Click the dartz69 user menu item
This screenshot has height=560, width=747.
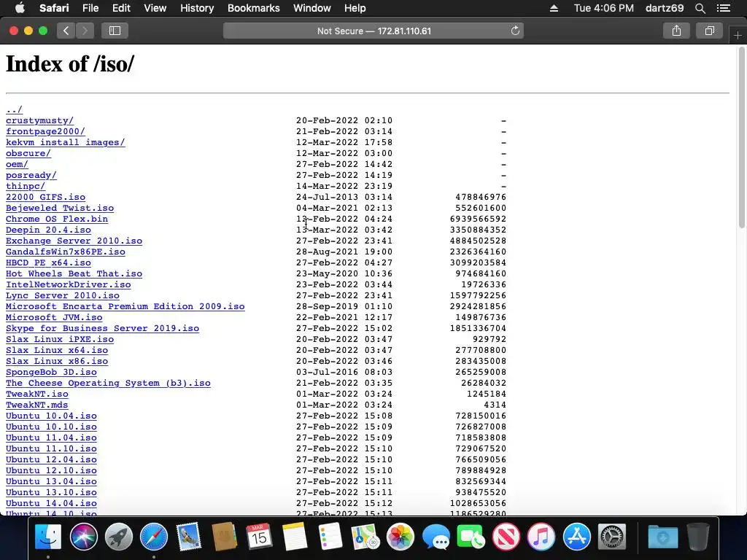click(665, 8)
